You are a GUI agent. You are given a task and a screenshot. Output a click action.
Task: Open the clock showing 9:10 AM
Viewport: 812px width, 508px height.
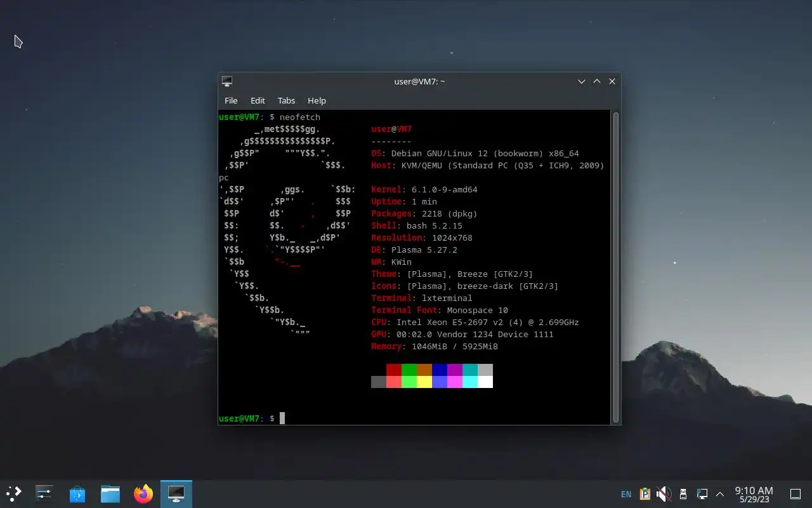[754, 495]
